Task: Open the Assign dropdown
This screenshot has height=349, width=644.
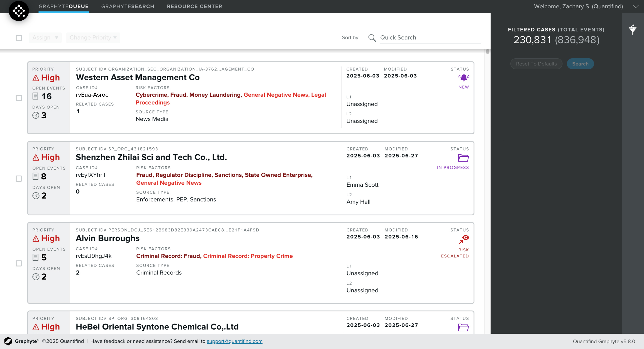Action: coord(45,38)
